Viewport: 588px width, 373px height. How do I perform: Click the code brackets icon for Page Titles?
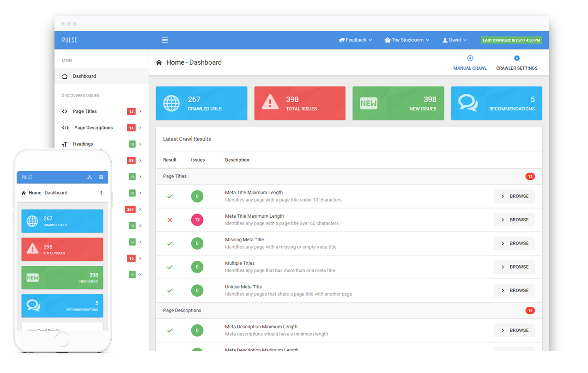point(65,111)
